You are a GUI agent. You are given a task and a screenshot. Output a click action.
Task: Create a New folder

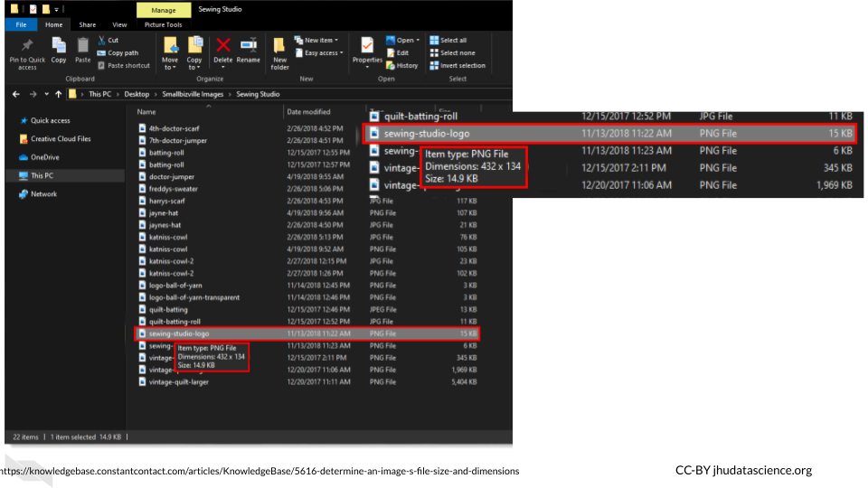pyautogui.click(x=279, y=53)
